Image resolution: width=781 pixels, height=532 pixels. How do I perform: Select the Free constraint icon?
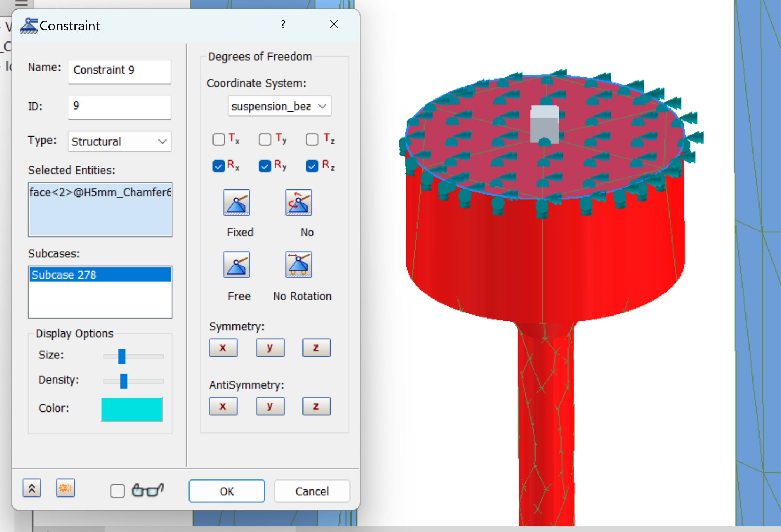point(236,265)
